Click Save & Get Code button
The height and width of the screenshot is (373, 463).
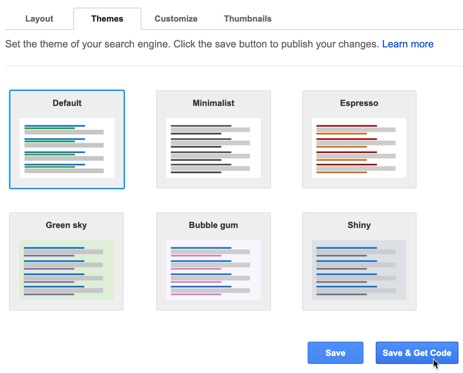417,353
